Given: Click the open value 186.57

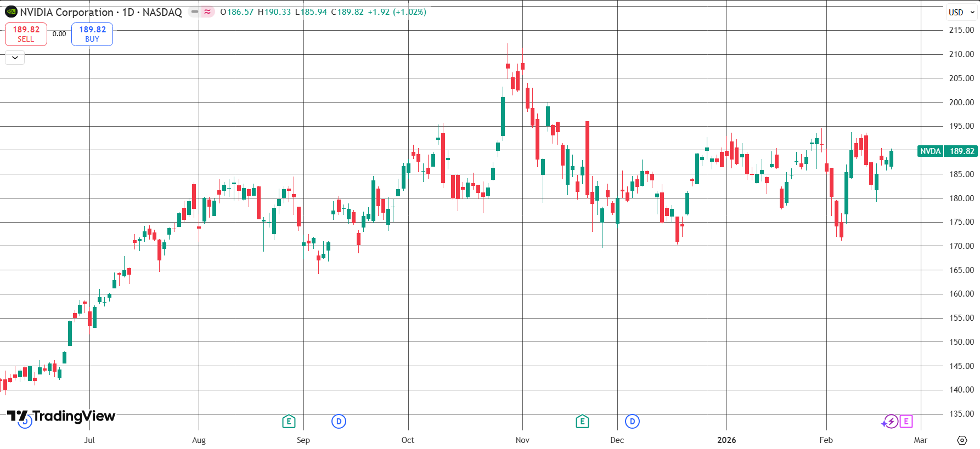Looking at the screenshot, I should click(240, 12).
